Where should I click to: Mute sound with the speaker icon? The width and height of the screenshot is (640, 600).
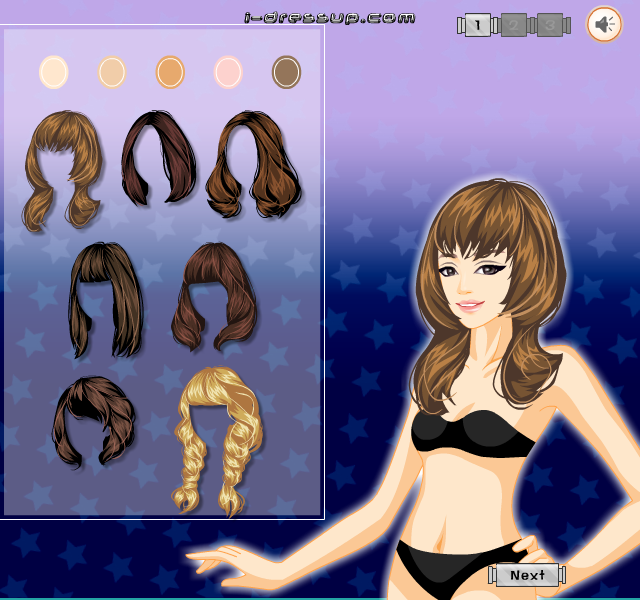coord(604,24)
